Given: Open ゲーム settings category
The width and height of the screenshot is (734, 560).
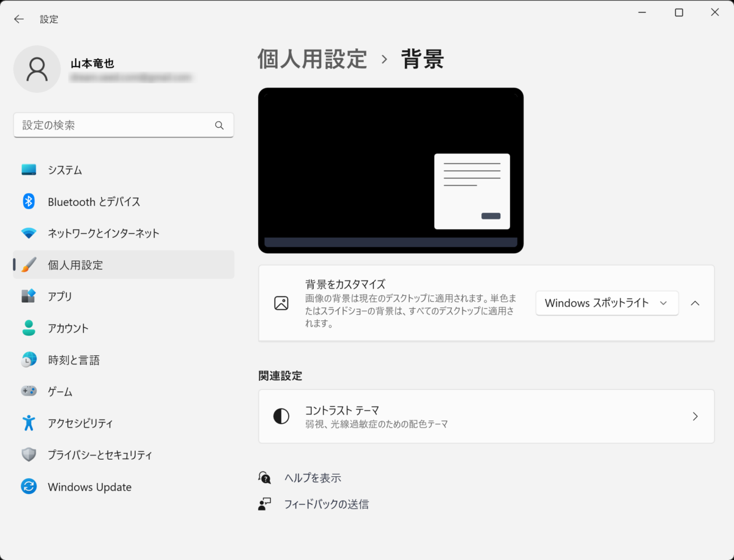Looking at the screenshot, I should [x=124, y=391].
